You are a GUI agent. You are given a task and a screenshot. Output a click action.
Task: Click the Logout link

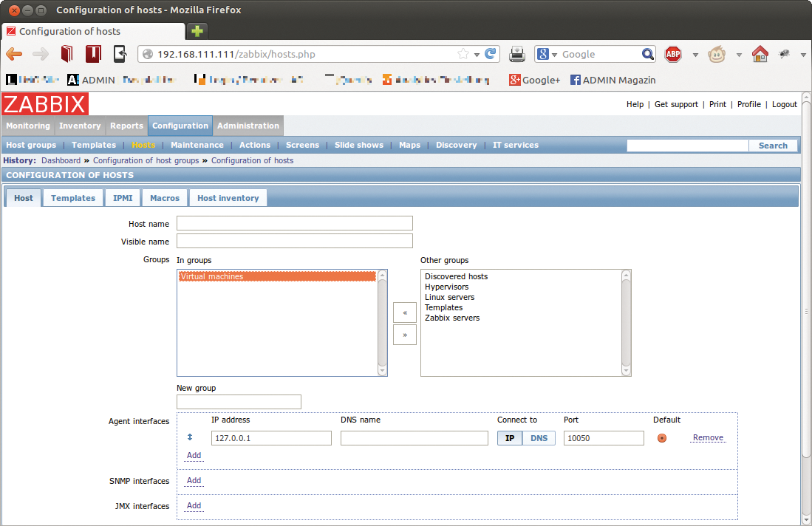(x=785, y=104)
